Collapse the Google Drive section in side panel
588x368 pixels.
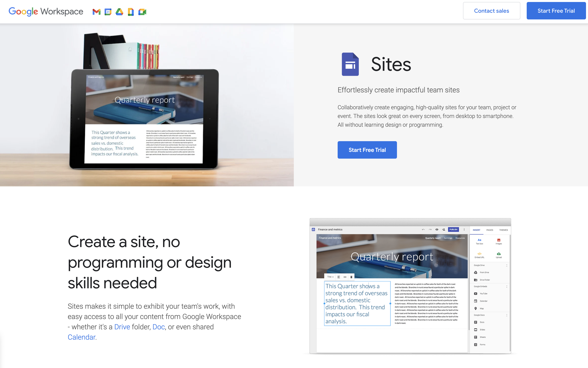(x=507, y=265)
